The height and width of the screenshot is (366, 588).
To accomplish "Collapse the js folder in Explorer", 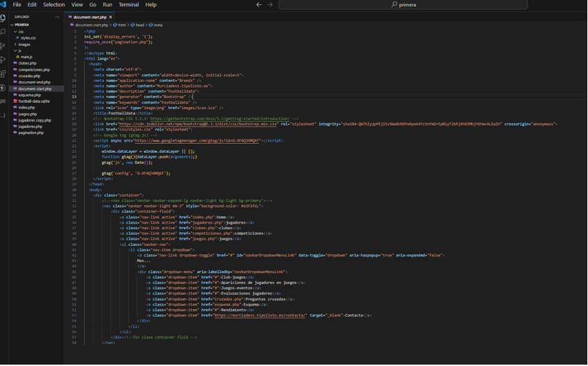I will [x=19, y=51].
